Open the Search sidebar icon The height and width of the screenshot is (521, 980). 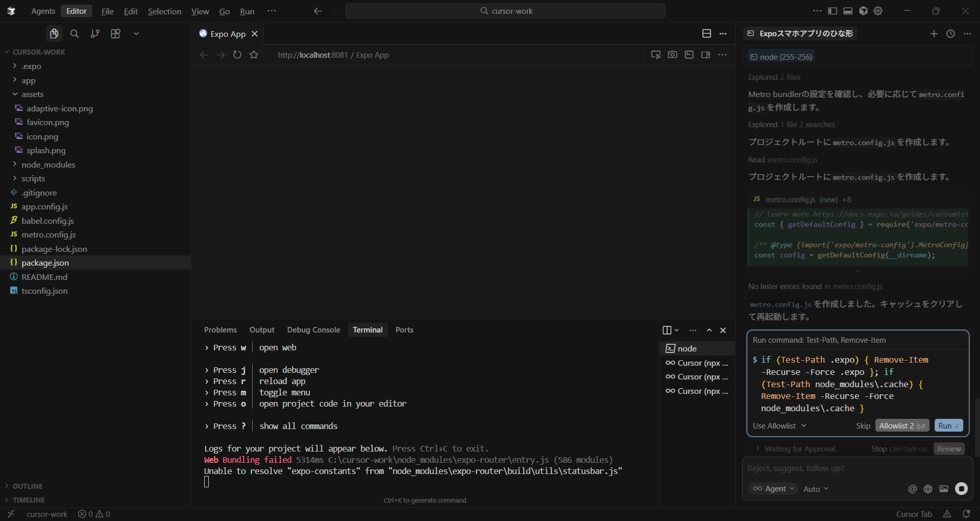coord(75,34)
